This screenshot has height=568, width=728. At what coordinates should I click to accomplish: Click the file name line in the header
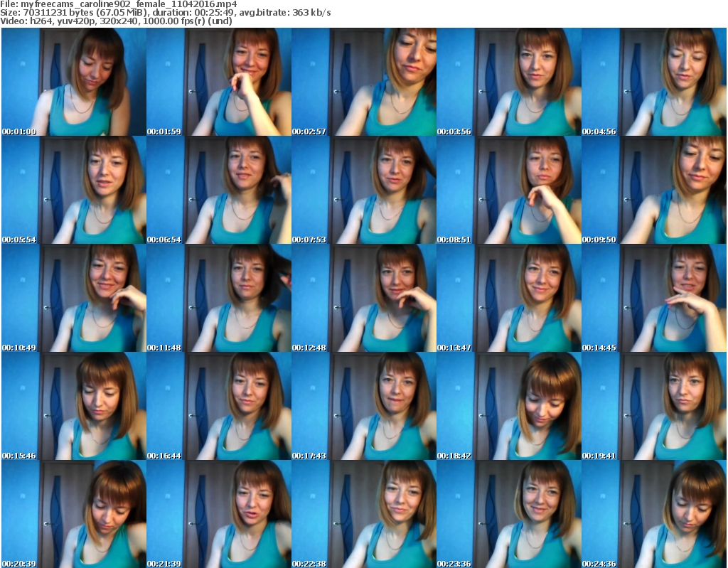pyautogui.click(x=119, y=4)
